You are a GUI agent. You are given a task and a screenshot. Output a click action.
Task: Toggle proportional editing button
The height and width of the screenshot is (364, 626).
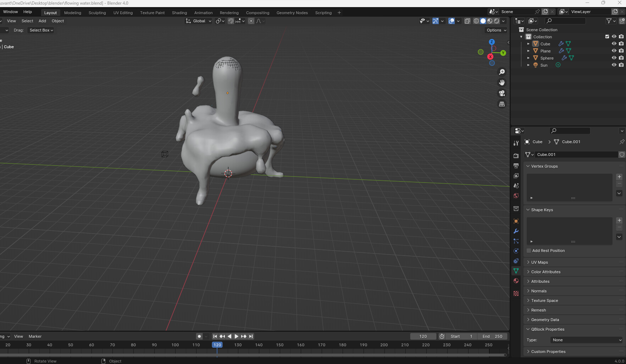251,21
